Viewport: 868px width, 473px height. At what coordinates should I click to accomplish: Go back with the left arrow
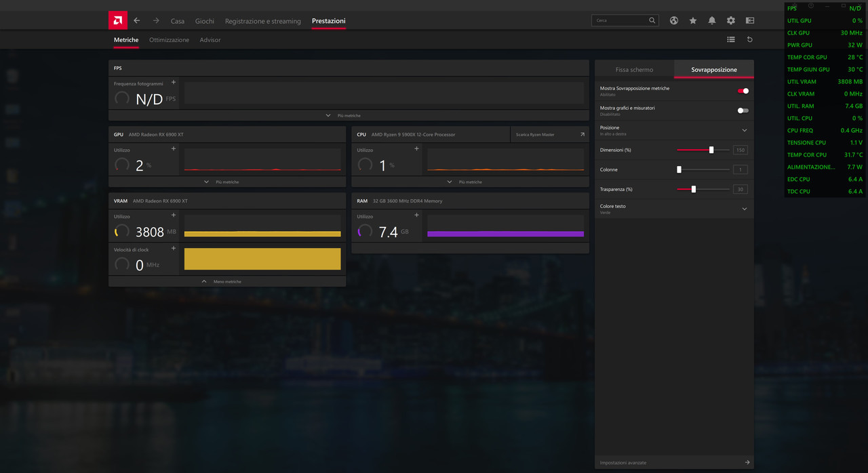[x=137, y=20]
